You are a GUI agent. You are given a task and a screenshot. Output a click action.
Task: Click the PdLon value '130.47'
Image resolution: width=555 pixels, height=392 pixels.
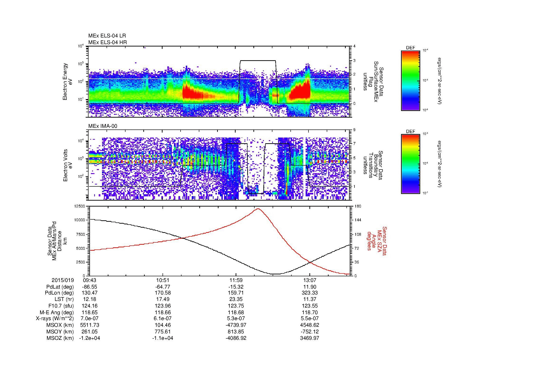point(89,293)
